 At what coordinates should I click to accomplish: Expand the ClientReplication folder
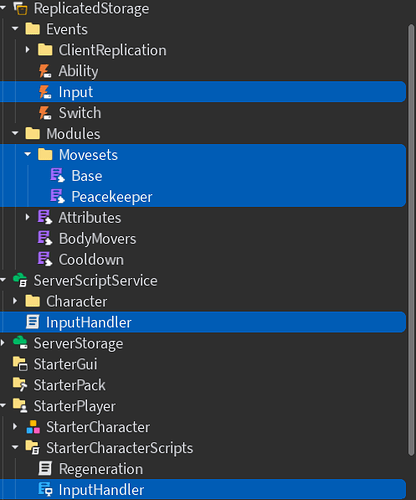pyautogui.click(x=28, y=50)
